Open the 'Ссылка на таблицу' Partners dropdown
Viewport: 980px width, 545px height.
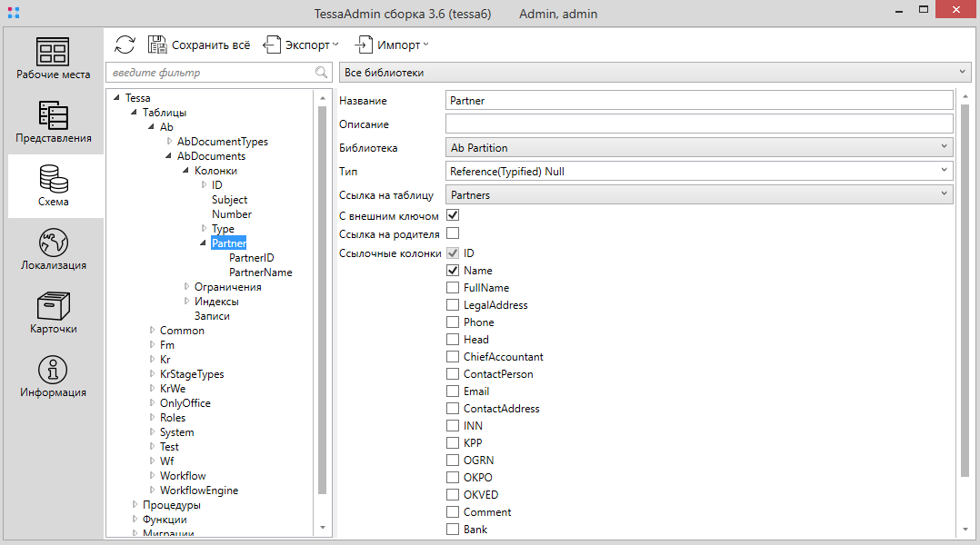click(698, 194)
